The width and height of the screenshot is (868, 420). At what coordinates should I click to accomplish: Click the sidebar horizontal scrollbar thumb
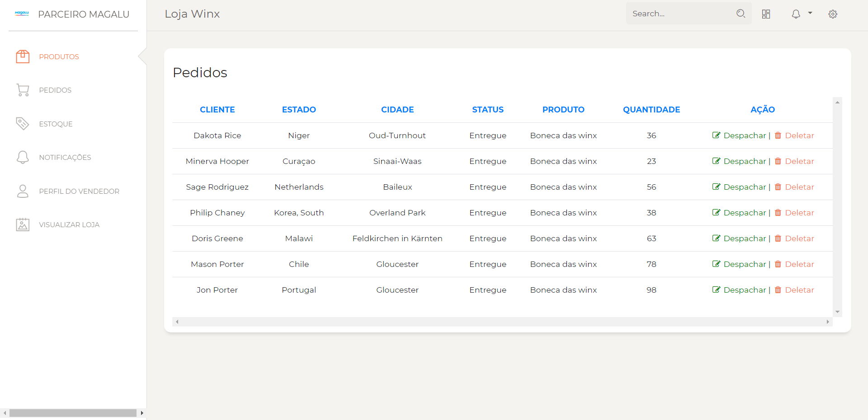(73, 413)
